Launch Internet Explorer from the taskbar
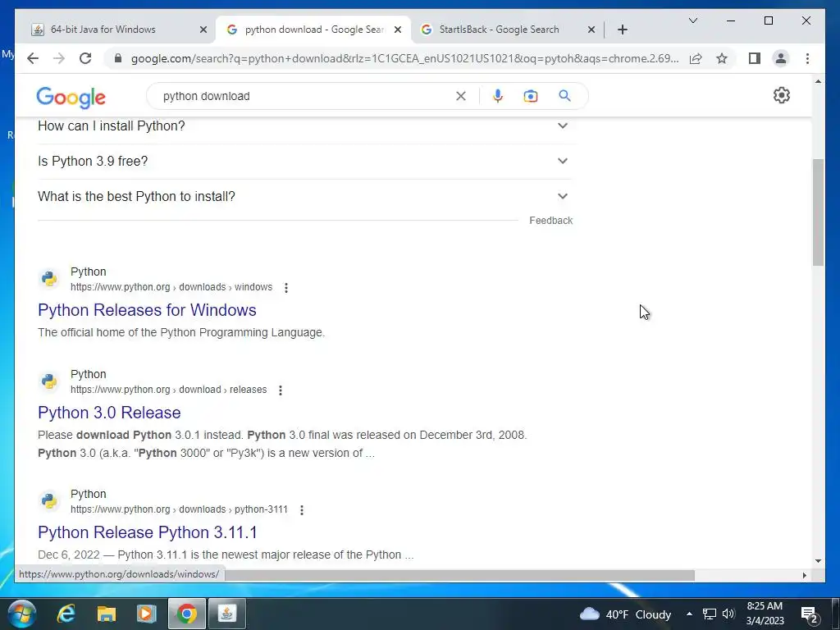The width and height of the screenshot is (840, 630). tap(66, 614)
